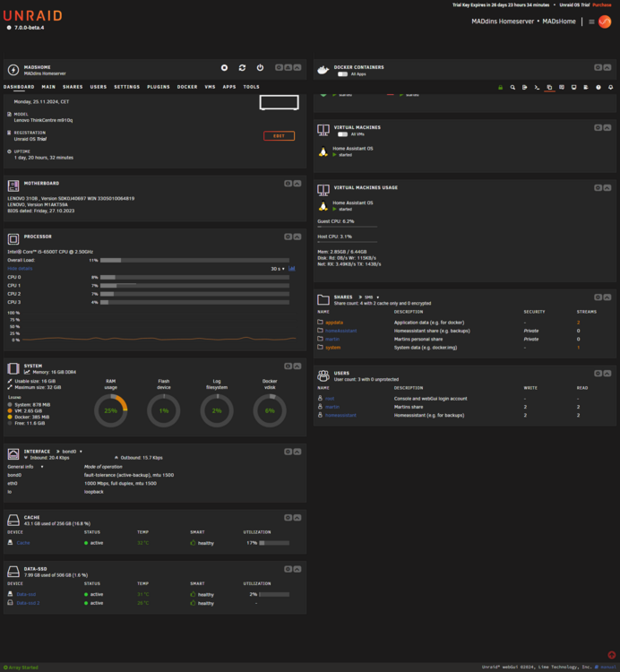Open the Shares tab in navigation
The image size is (620, 672).
(x=73, y=87)
